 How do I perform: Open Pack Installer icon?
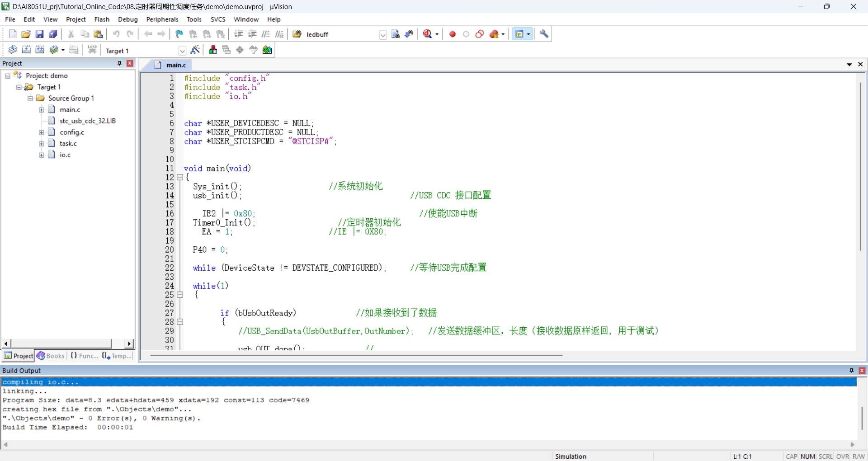(267, 50)
